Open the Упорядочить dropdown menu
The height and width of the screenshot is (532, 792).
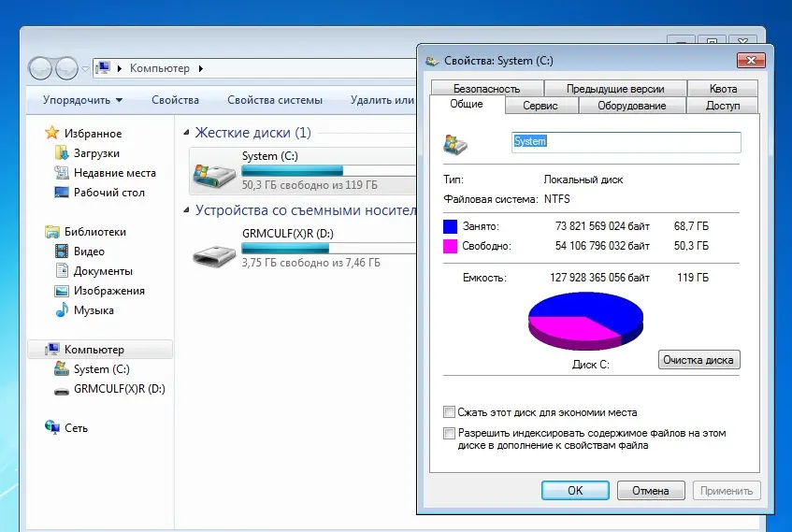[x=82, y=100]
